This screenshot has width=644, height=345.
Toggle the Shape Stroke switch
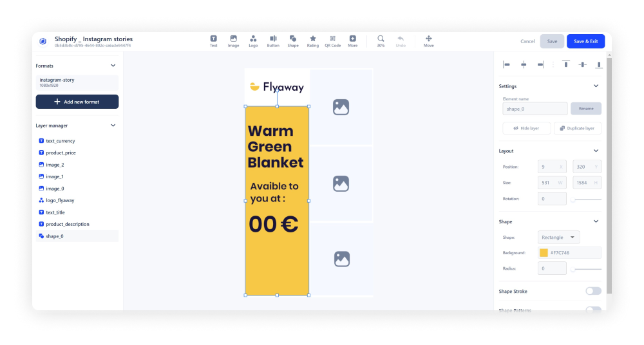click(x=593, y=291)
